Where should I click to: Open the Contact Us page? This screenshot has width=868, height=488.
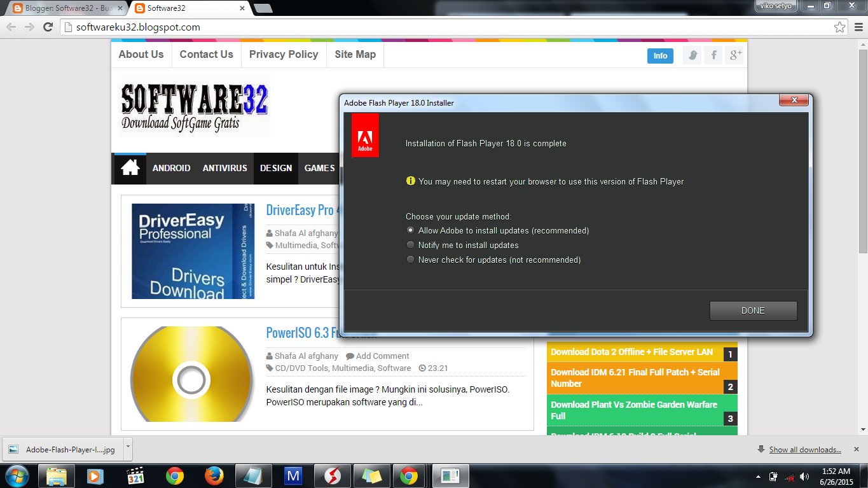click(x=207, y=55)
